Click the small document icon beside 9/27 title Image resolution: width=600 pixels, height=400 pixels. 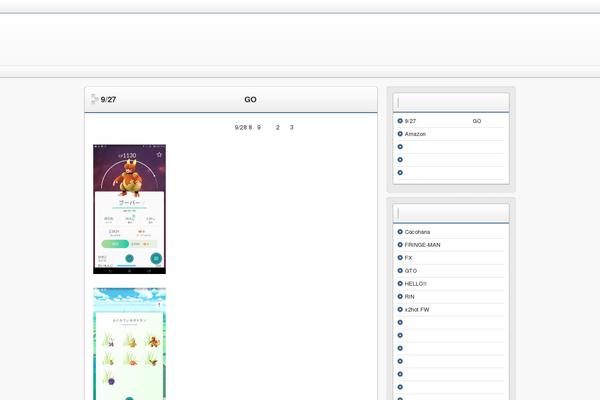pos(94,99)
